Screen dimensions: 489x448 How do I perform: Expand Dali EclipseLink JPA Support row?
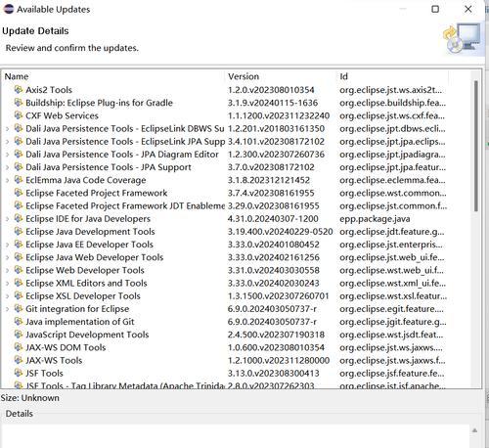(8, 142)
